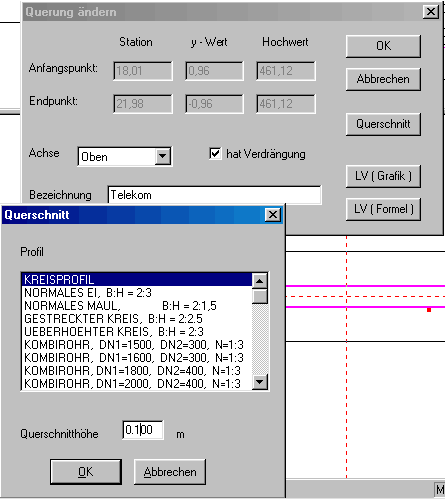Image resolution: width=446 pixels, height=500 pixels.
Task: Confirm with OK in Querschnitt dialog
Action: coord(86,472)
